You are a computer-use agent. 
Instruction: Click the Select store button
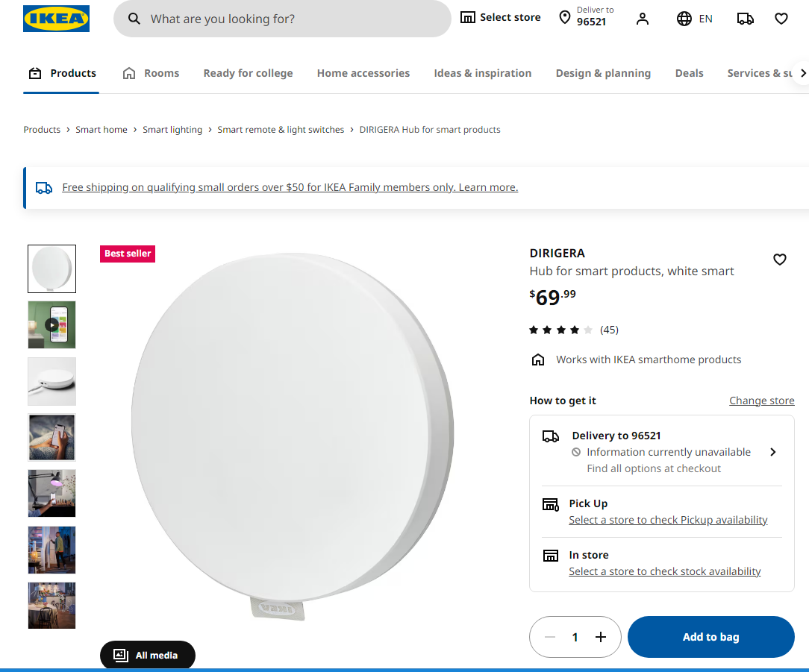[x=501, y=18]
